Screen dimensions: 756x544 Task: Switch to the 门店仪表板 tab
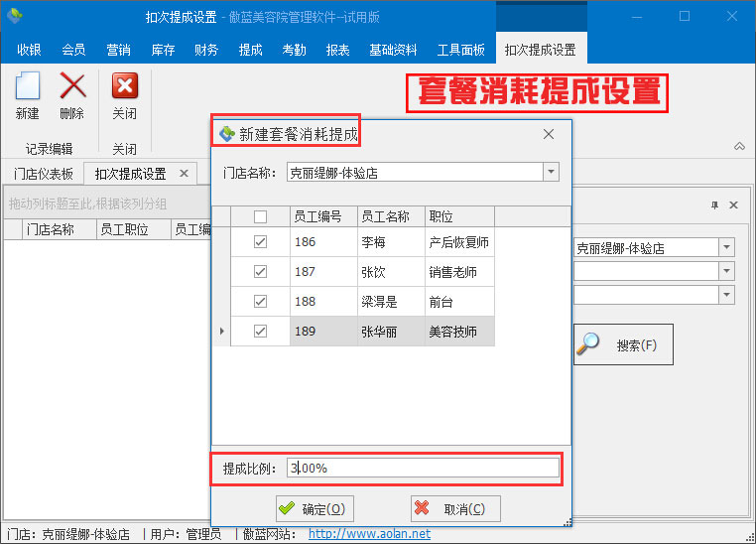(x=43, y=174)
